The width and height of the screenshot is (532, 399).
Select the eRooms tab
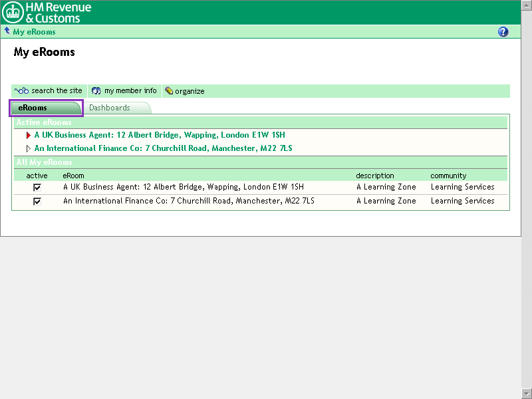click(x=45, y=108)
